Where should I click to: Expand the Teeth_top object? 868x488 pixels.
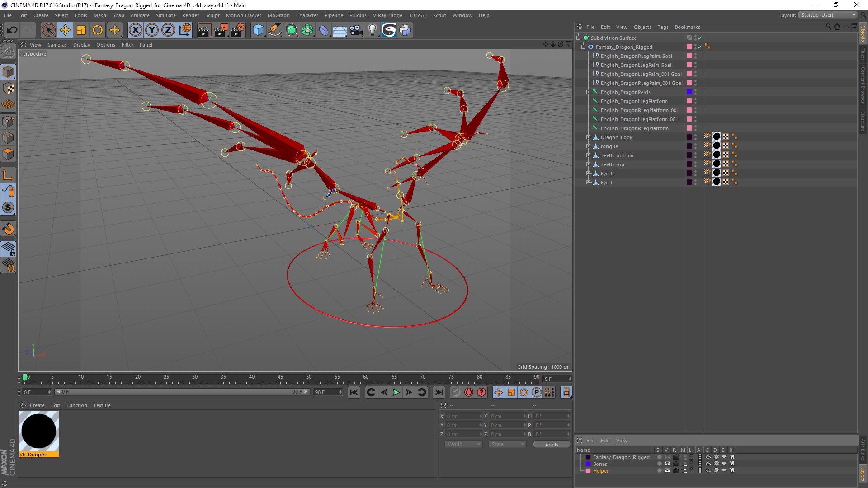589,164
